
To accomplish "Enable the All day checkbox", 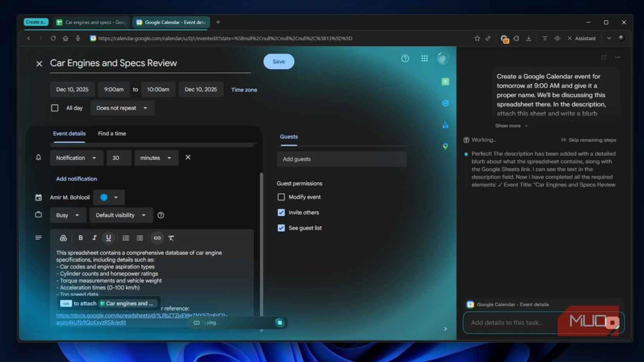I will coord(55,108).
